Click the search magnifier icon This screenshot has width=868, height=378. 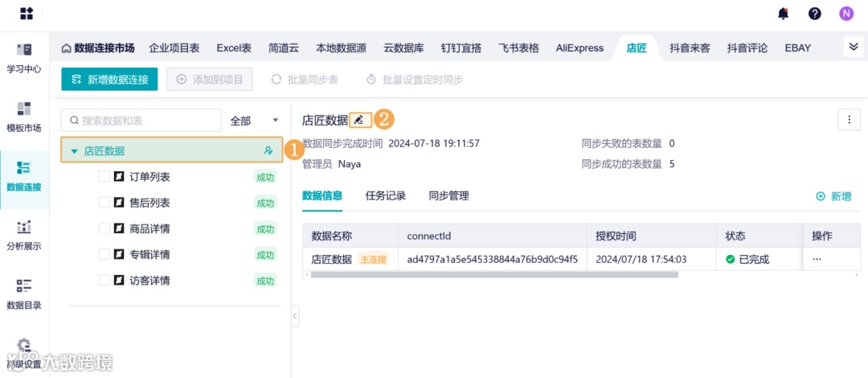coord(74,121)
